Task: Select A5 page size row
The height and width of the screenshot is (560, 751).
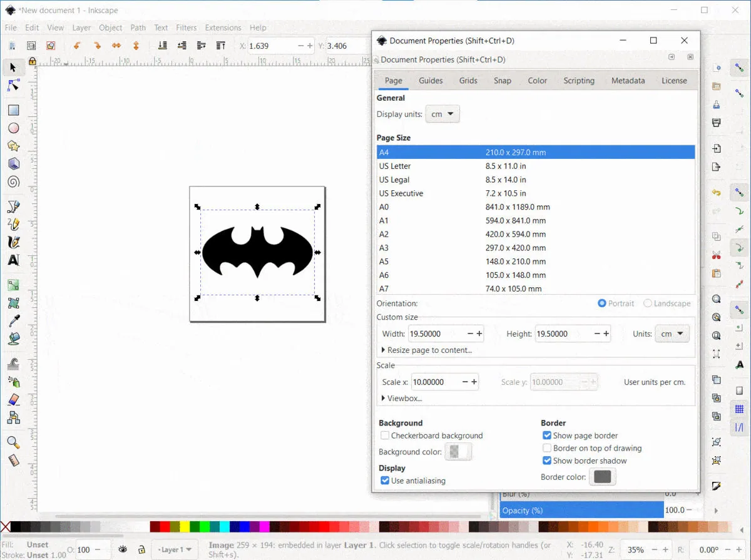Action: point(536,262)
